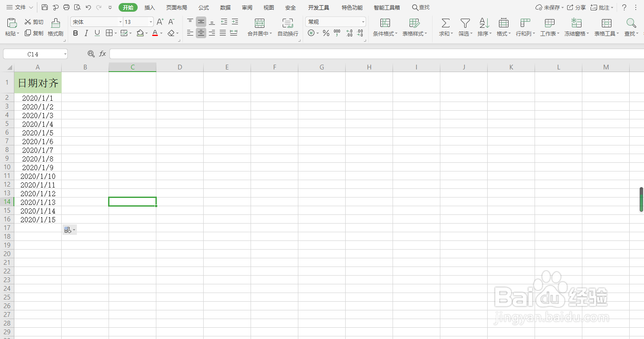Click the Paste (粘贴) icon
The image size is (644, 339).
(x=12, y=23)
